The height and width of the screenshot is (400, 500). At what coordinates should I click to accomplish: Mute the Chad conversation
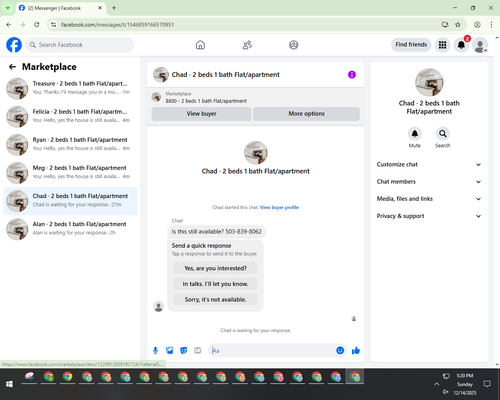coord(415,134)
